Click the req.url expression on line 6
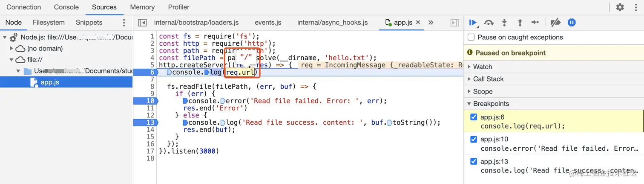The image size is (644, 184). pos(240,73)
